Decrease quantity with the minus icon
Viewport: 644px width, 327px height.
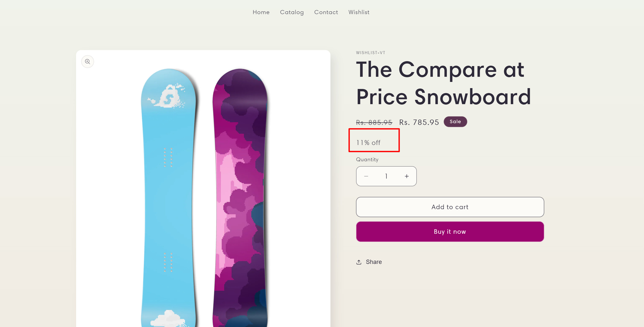click(366, 176)
